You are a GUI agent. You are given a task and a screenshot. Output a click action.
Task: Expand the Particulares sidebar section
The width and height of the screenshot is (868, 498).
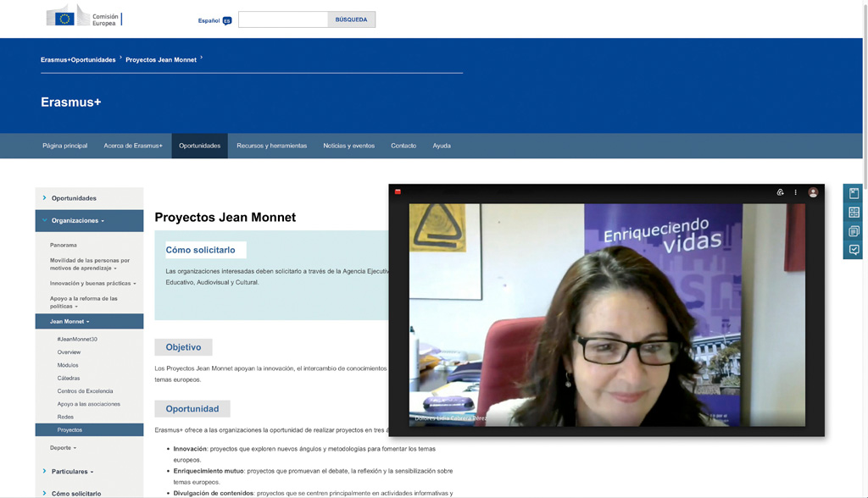(x=72, y=471)
